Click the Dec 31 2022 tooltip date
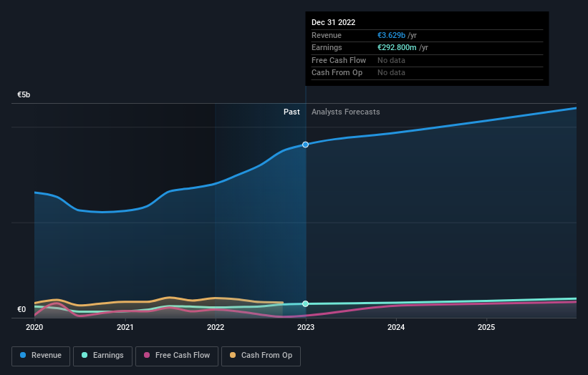 click(x=333, y=22)
